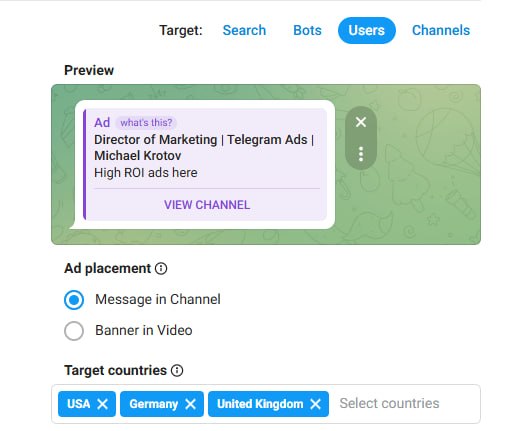Click the ad title Director of Marketing
Image resolution: width=521 pixels, height=431 pixels.
pyautogui.click(x=204, y=147)
